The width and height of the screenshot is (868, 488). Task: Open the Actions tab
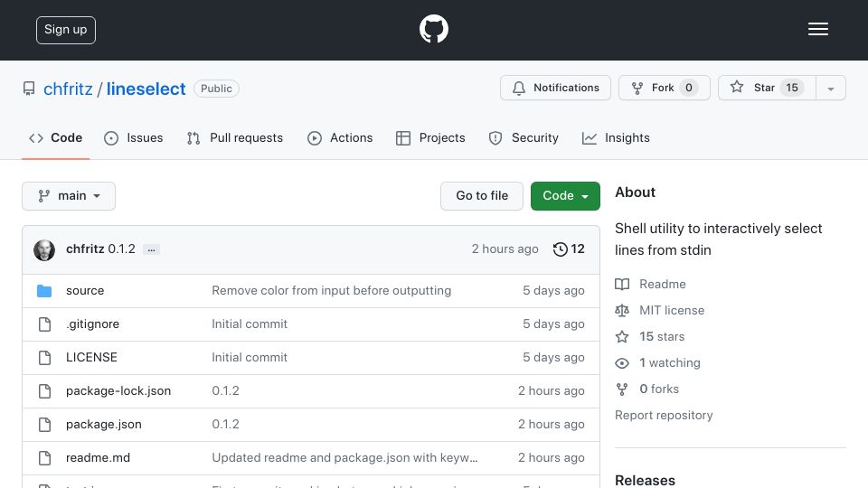pyautogui.click(x=340, y=137)
